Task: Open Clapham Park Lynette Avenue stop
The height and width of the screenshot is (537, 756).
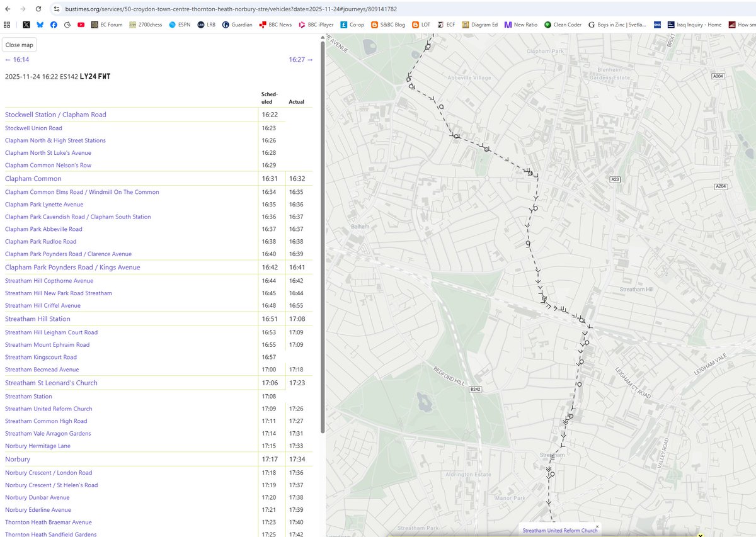Action: coord(44,205)
